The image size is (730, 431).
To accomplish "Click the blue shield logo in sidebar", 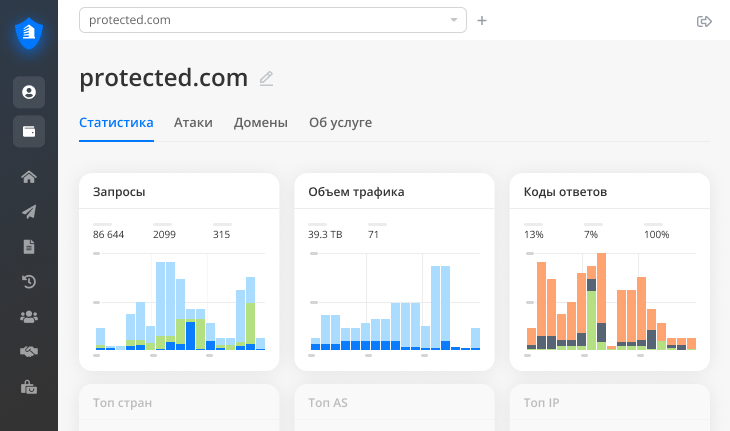I will click(x=28, y=34).
